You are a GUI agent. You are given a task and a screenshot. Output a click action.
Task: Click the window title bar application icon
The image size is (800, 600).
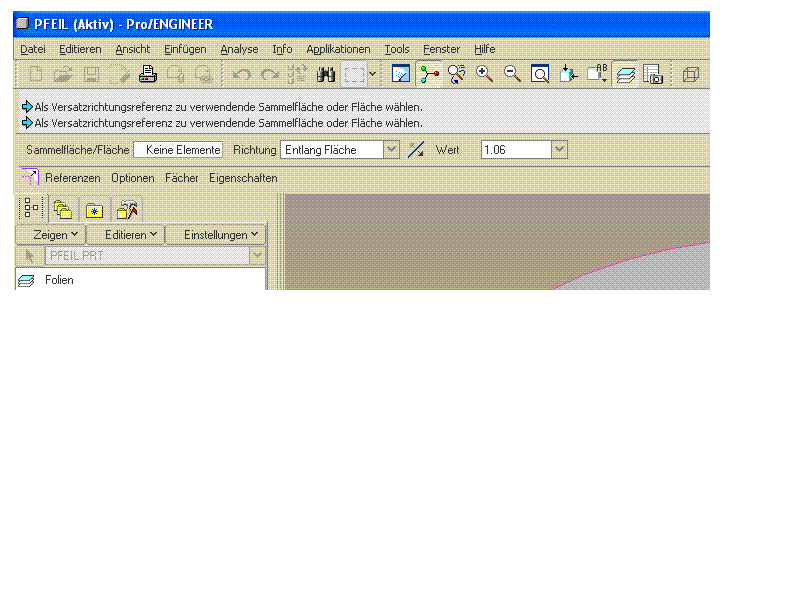(22, 23)
